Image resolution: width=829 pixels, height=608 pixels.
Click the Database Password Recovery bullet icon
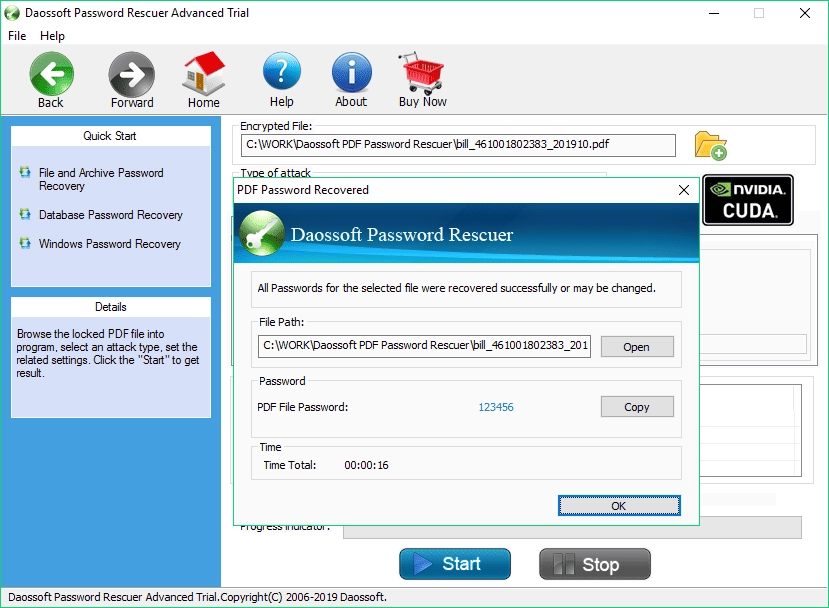point(25,214)
